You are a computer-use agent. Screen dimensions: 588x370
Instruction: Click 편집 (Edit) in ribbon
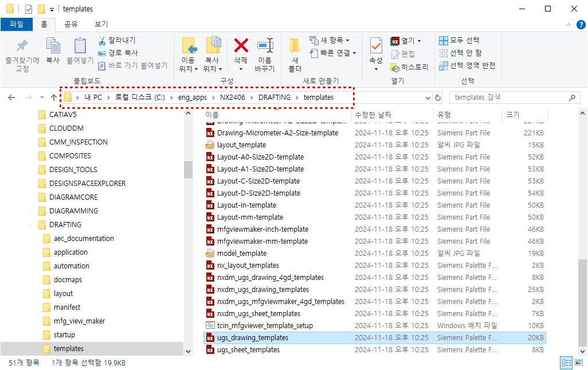coord(403,54)
